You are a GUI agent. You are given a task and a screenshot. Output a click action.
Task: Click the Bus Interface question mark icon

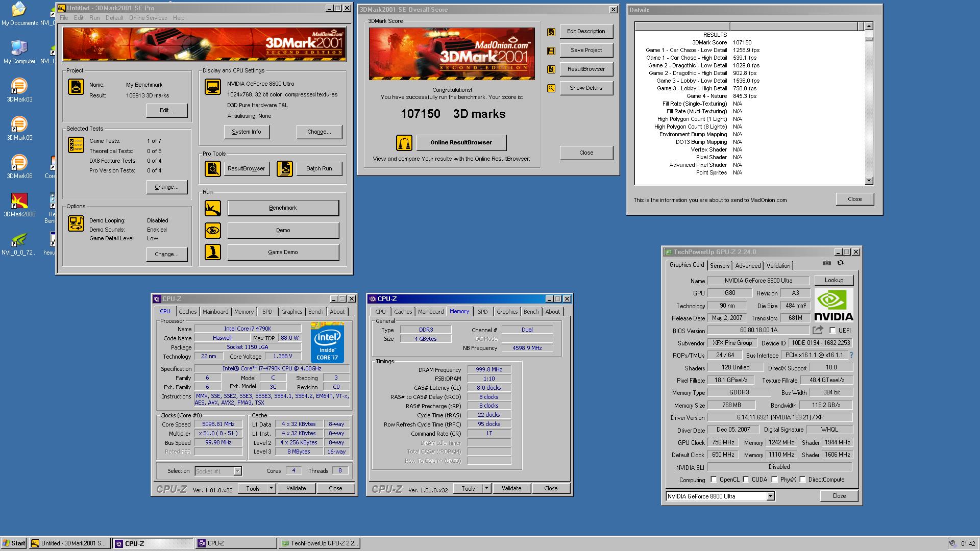(851, 355)
